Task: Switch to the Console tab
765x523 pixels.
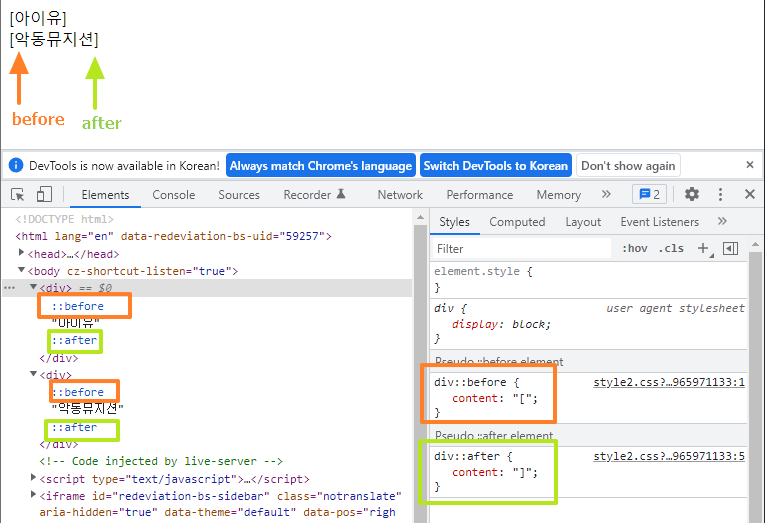Action: 174,195
